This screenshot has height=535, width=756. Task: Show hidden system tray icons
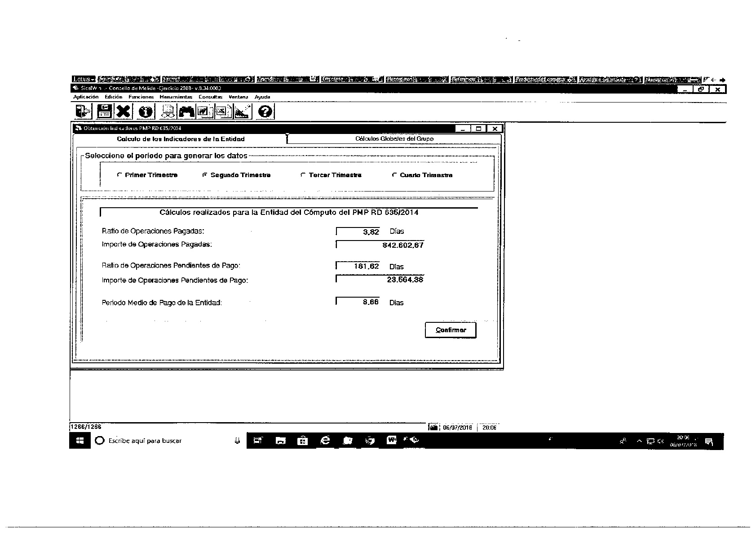(639, 441)
